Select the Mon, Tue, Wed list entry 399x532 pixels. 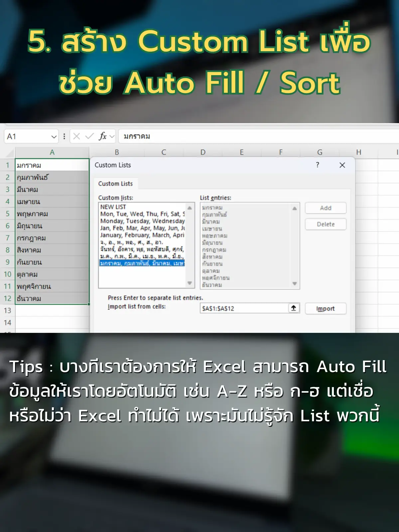coord(142,214)
